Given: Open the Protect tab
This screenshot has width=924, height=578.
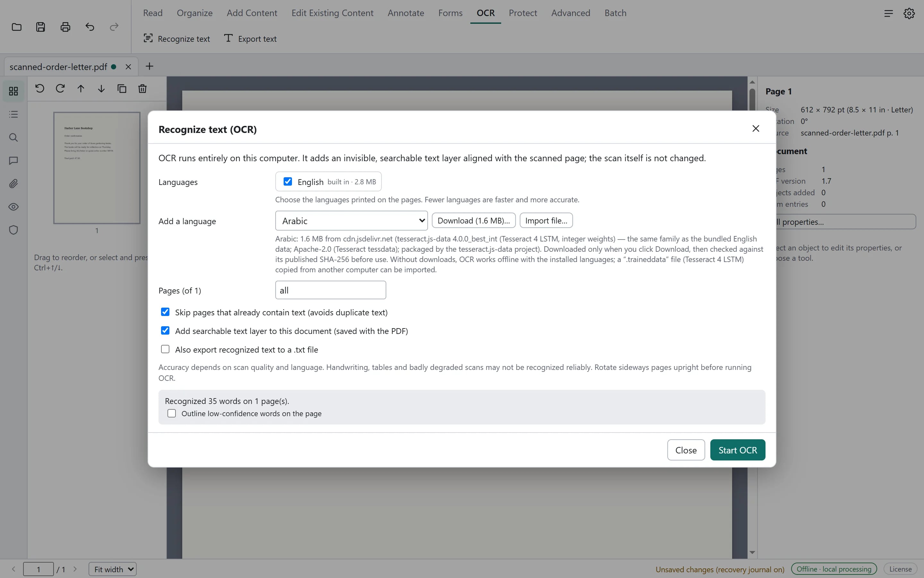Looking at the screenshot, I should pyautogui.click(x=523, y=13).
